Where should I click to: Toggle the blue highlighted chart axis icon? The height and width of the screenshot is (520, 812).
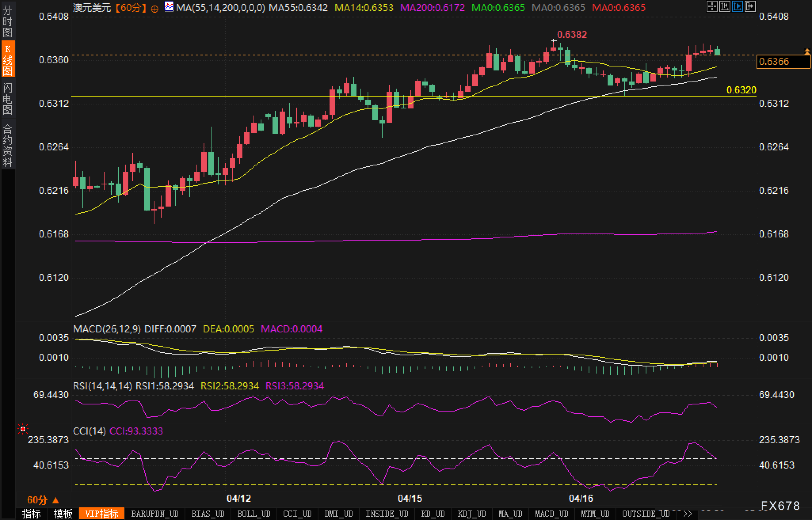click(737, 6)
